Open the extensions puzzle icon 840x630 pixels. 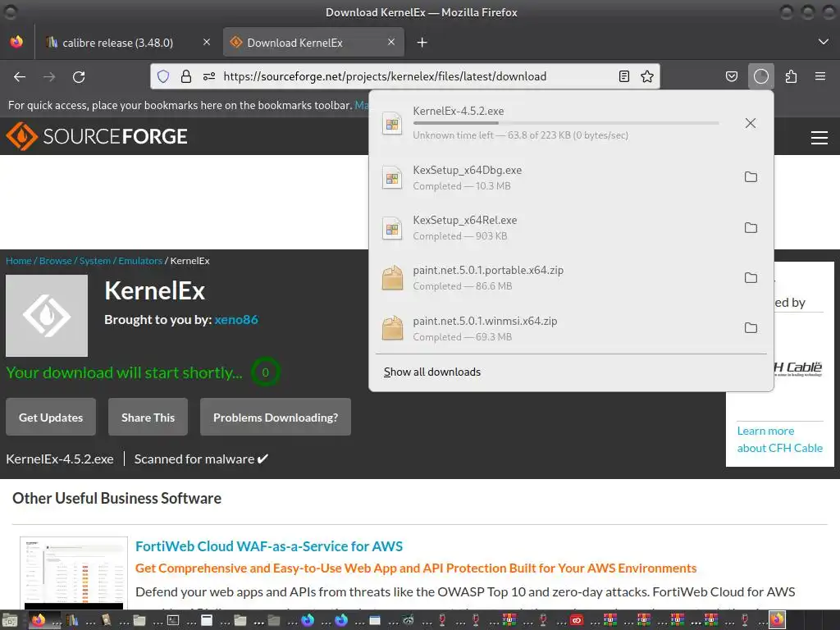791,77
